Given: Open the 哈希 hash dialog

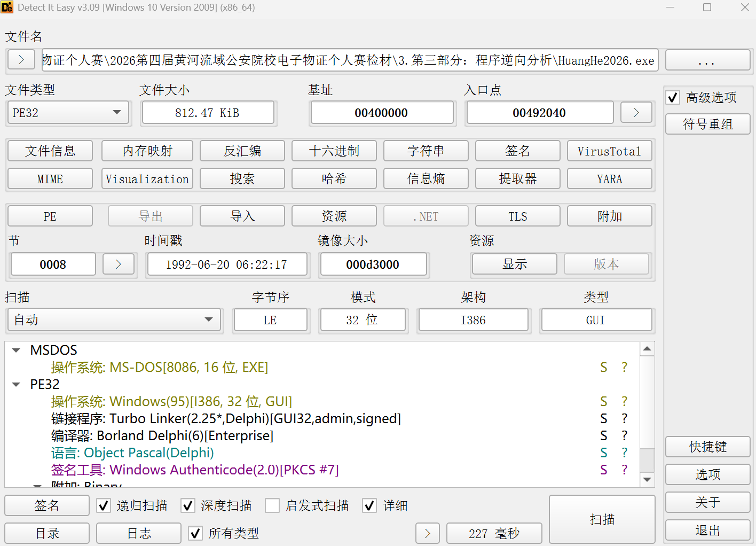Looking at the screenshot, I should 334,178.
